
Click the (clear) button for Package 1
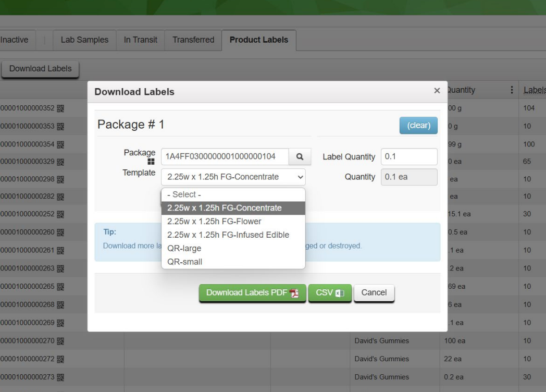pyautogui.click(x=418, y=126)
